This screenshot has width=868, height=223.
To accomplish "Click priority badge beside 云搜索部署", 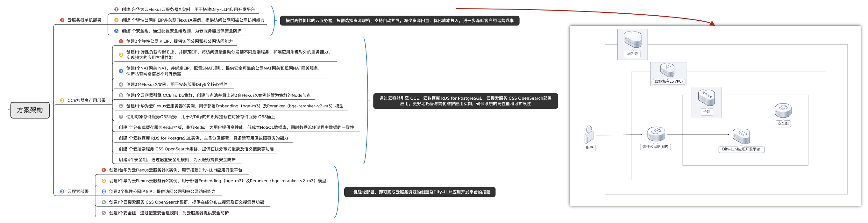I will [62, 192].
